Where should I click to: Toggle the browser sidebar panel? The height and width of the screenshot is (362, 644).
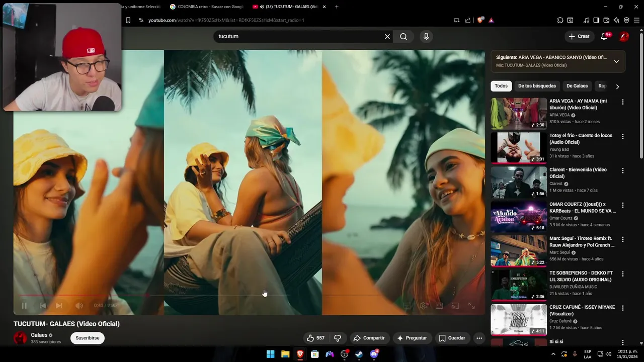click(596, 20)
